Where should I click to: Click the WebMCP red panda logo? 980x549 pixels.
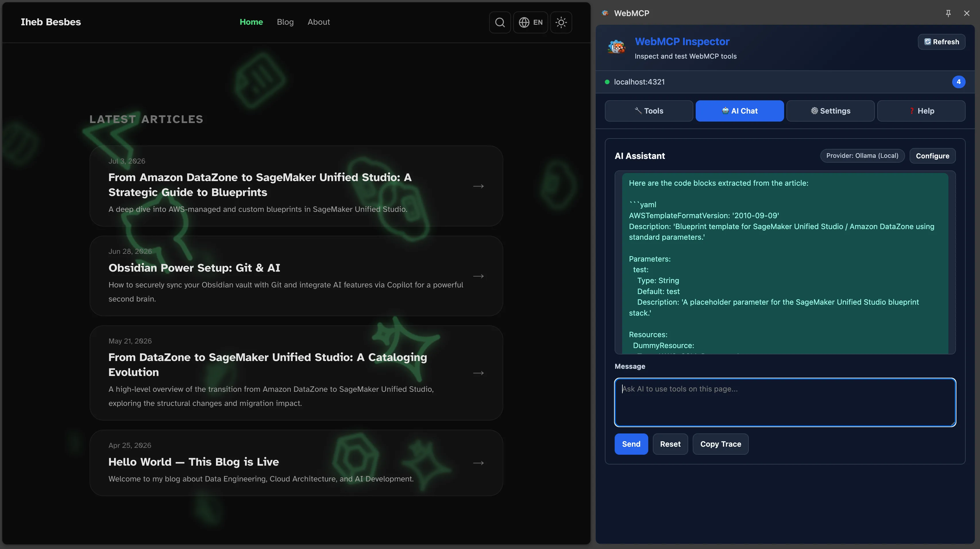[616, 47]
